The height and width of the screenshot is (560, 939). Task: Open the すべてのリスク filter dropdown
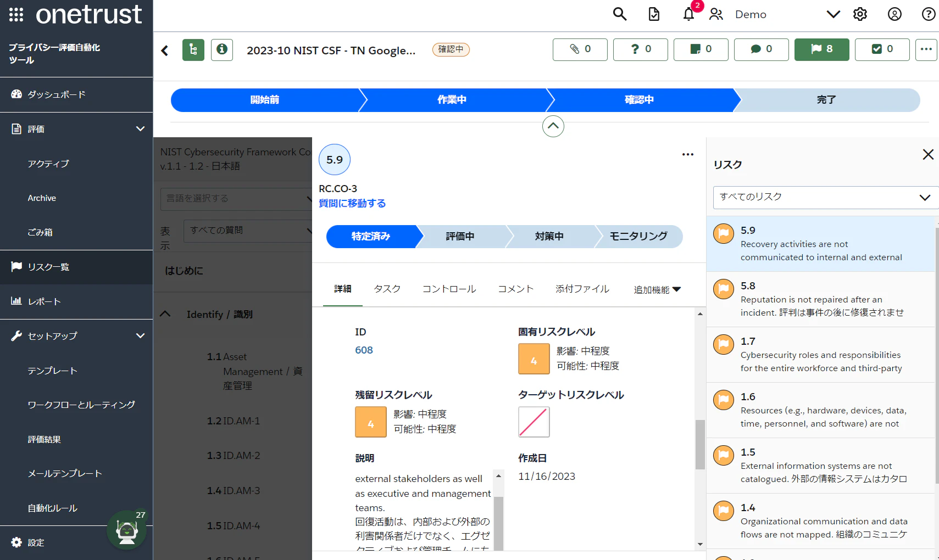click(x=826, y=198)
